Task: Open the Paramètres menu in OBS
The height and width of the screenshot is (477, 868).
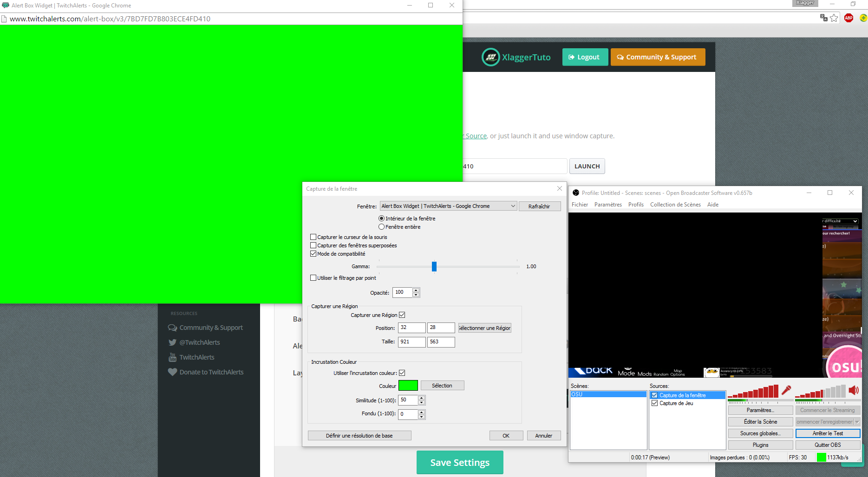Action: (x=608, y=205)
